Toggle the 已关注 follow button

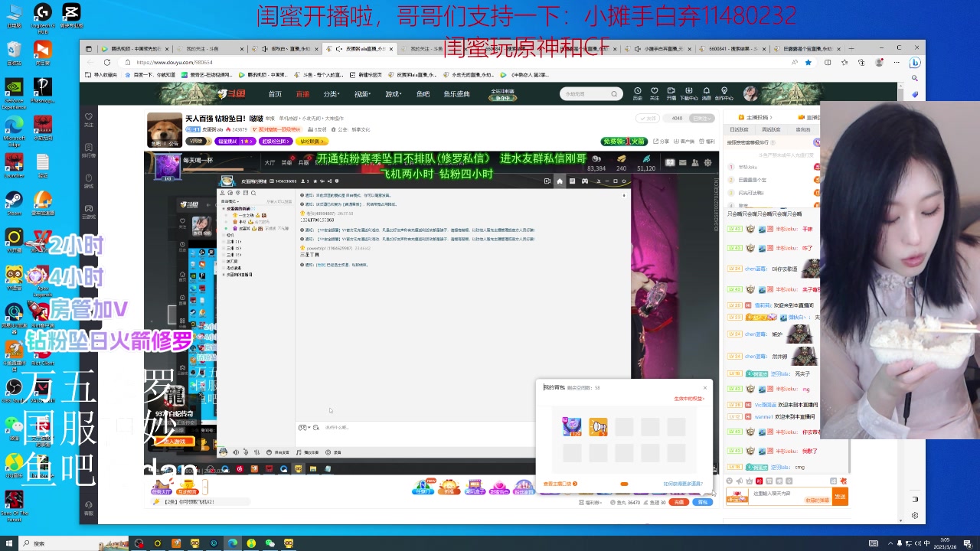pos(701,118)
